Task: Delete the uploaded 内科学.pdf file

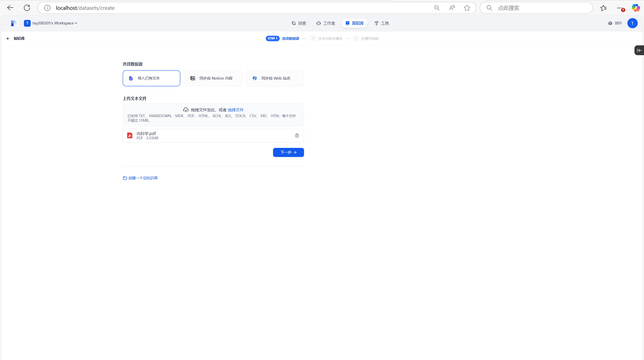Action: (x=297, y=136)
